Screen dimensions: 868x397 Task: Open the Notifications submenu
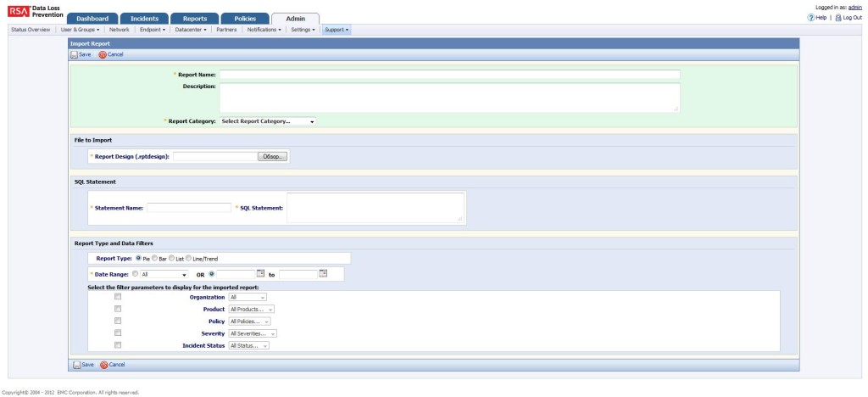point(264,30)
